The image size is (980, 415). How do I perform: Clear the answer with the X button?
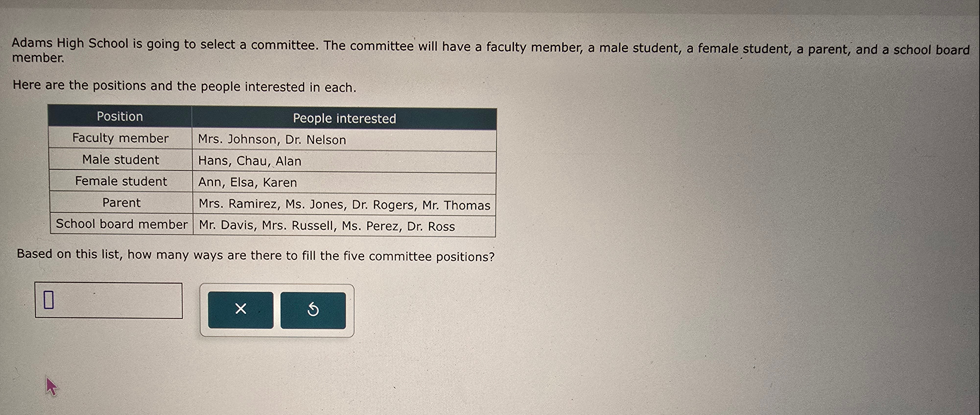pyautogui.click(x=240, y=310)
